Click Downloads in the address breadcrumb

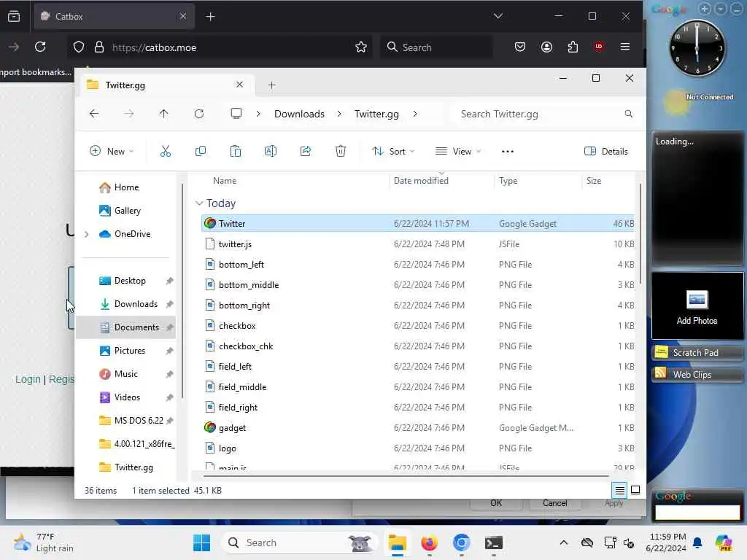pos(299,114)
